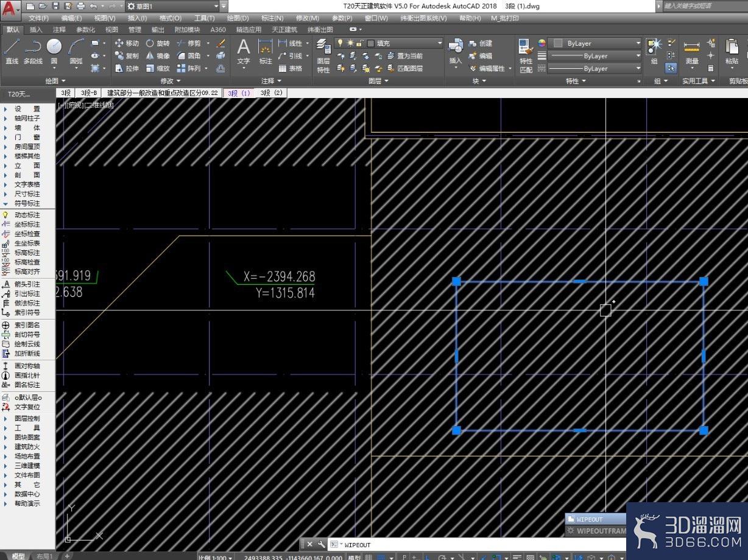This screenshot has height=560, width=748.
Task: Click the 创建 (Create block) button
Action: point(481,43)
